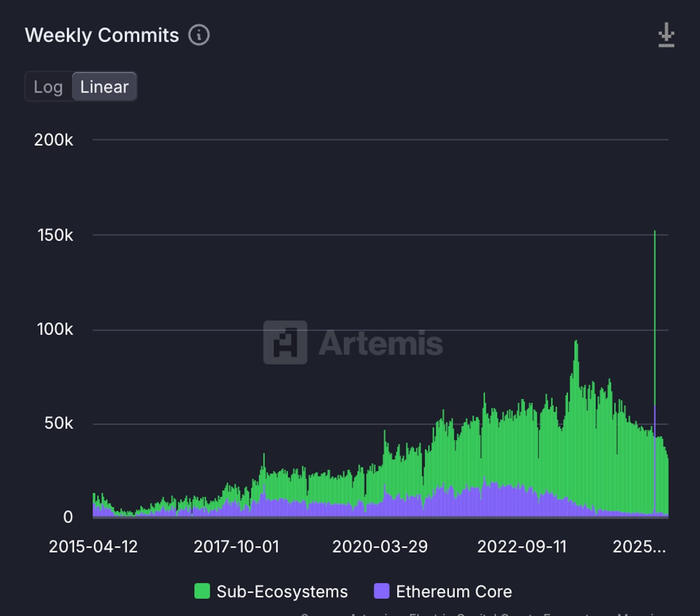
Task: Click the 2017-10-01 x-axis date label
Action: coord(236,547)
